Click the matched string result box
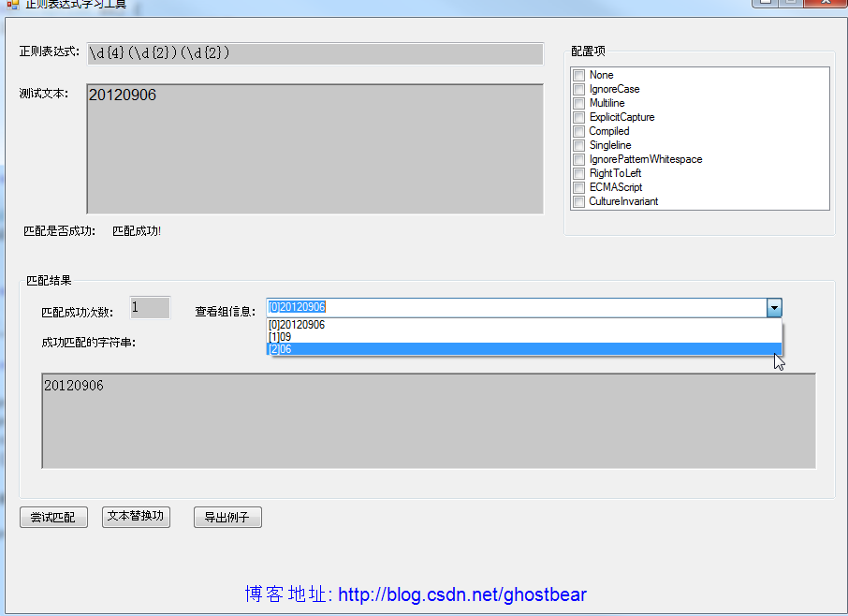This screenshot has width=848, height=616. (x=429, y=420)
